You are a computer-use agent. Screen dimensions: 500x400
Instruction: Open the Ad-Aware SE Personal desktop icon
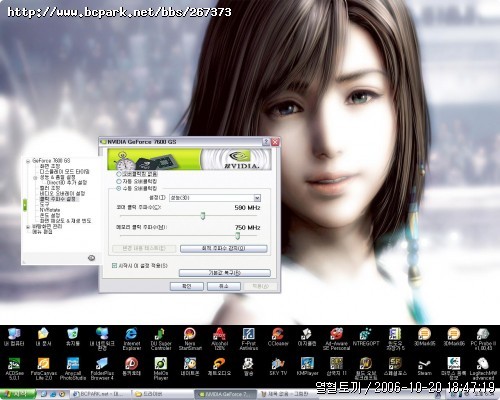(336, 338)
